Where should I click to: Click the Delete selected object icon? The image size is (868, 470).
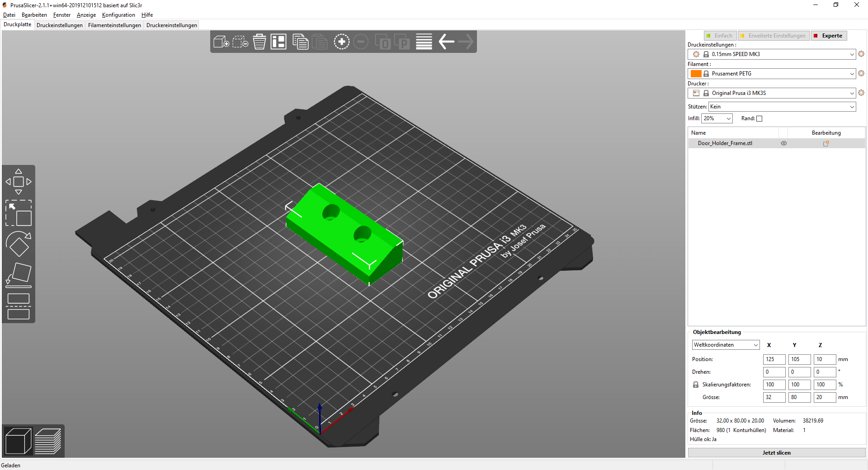(x=240, y=42)
